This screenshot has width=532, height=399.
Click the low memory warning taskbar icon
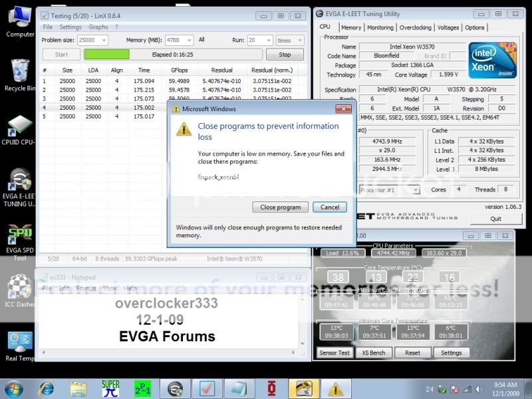point(335,388)
